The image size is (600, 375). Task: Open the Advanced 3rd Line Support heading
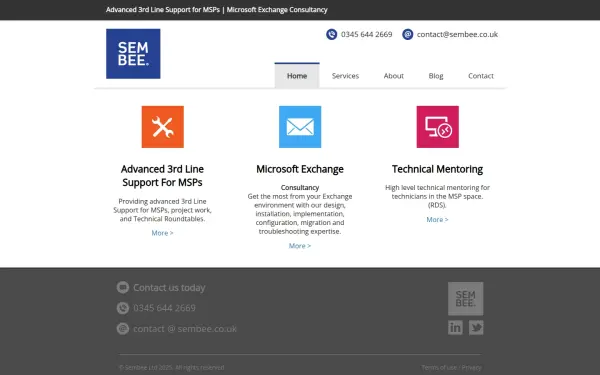coord(162,176)
